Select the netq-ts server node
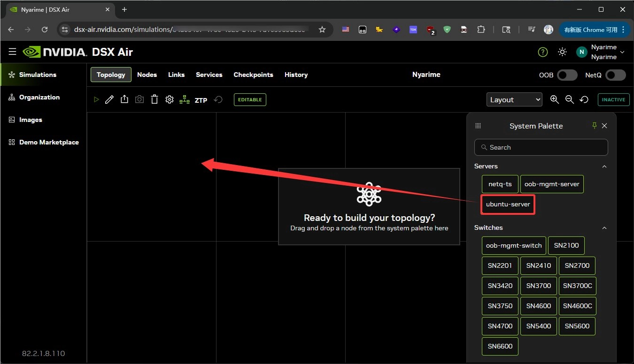The width and height of the screenshot is (634, 364). point(500,184)
